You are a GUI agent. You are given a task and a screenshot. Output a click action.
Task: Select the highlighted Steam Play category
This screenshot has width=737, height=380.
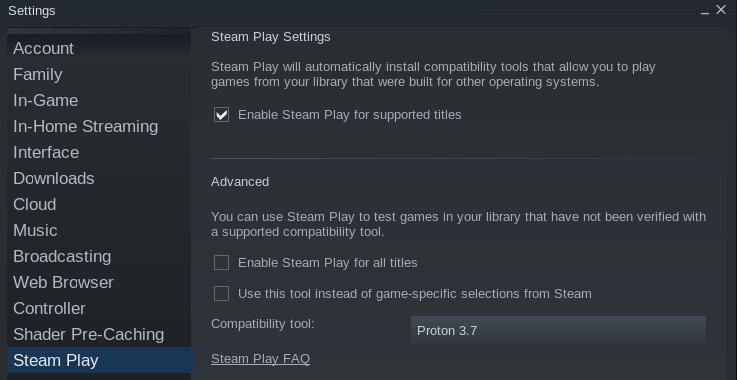click(x=100, y=360)
